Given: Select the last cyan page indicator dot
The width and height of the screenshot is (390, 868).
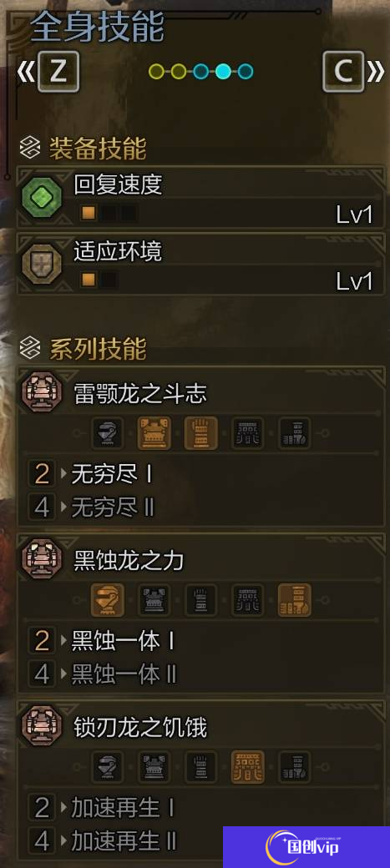Looking at the screenshot, I should 246,72.
